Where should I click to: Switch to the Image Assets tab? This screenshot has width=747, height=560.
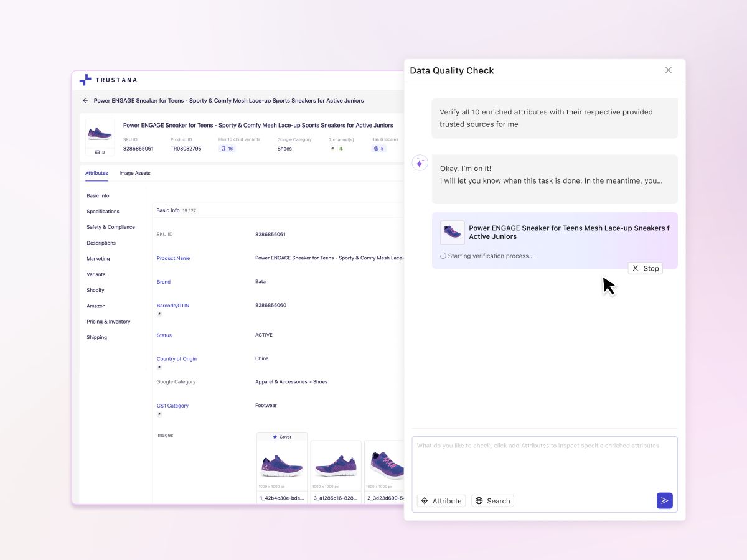[x=134, y=173]
